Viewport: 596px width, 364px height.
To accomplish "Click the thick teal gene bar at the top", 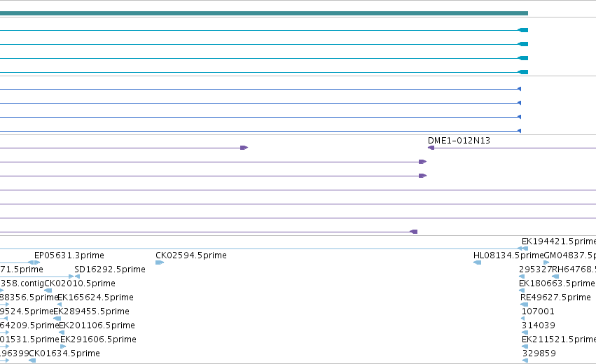I will pyautogui.click(x=264, y=13).
